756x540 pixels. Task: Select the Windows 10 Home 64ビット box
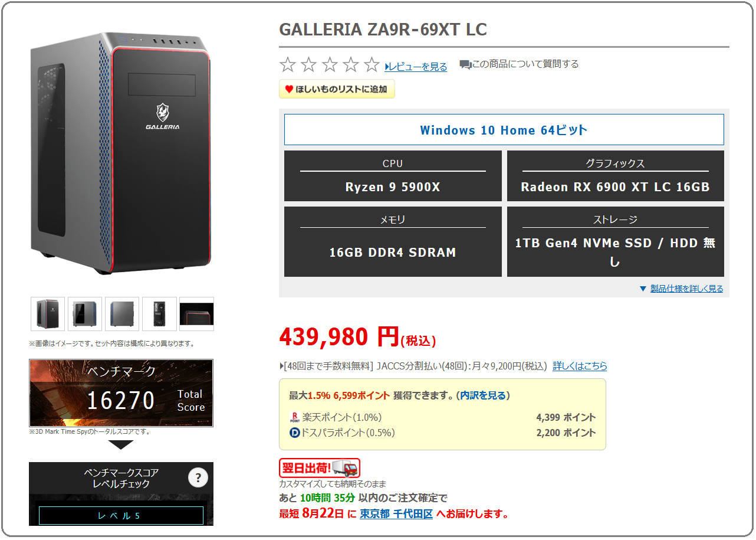tap(504, 130)
